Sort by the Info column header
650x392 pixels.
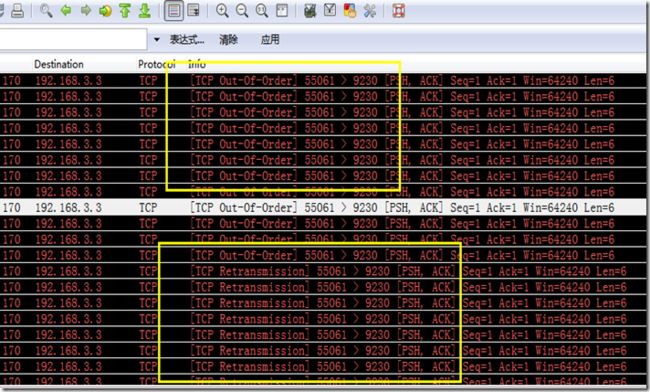197,64
